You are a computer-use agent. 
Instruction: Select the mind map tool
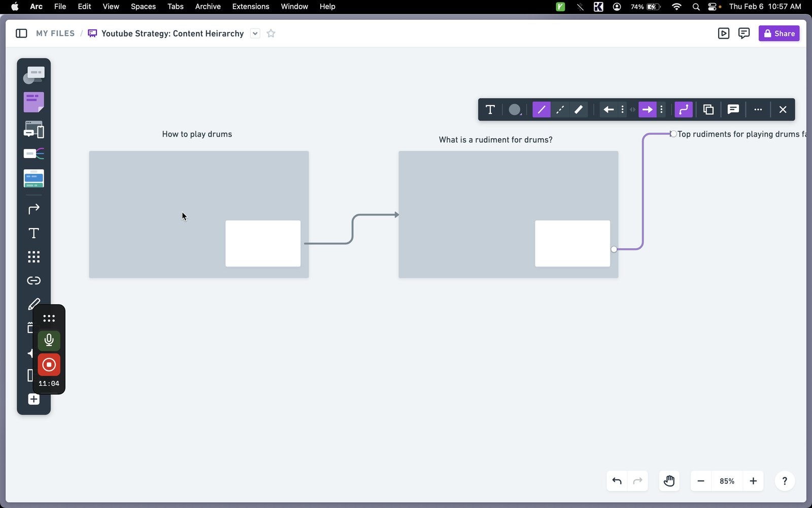pyautogui.click(x=33, y=153)
